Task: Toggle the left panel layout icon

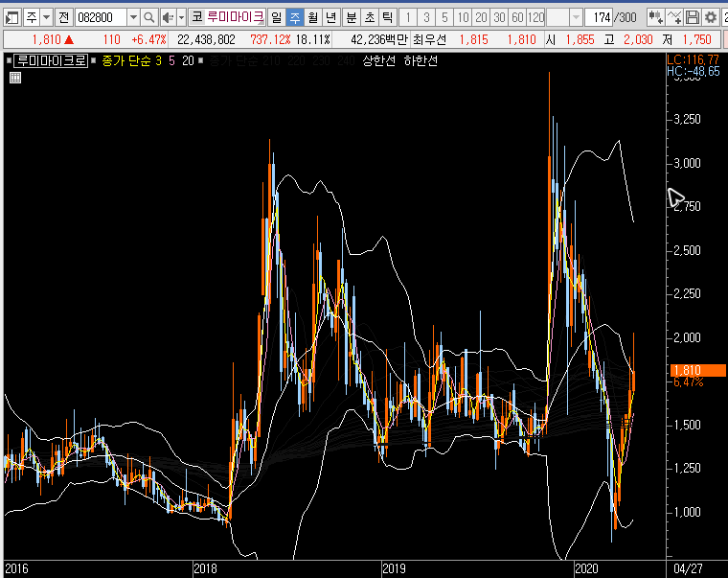Action: click(x=11, y=18)
